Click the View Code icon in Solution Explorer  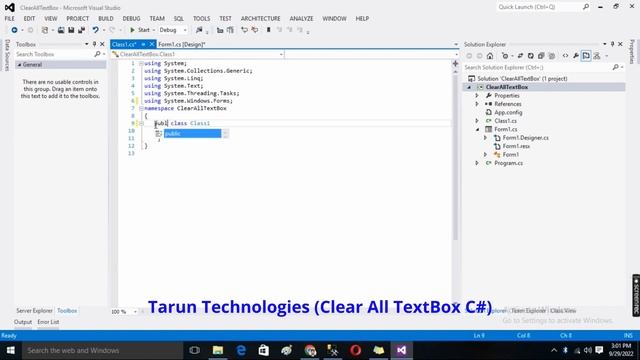click(x=565, y=56)
